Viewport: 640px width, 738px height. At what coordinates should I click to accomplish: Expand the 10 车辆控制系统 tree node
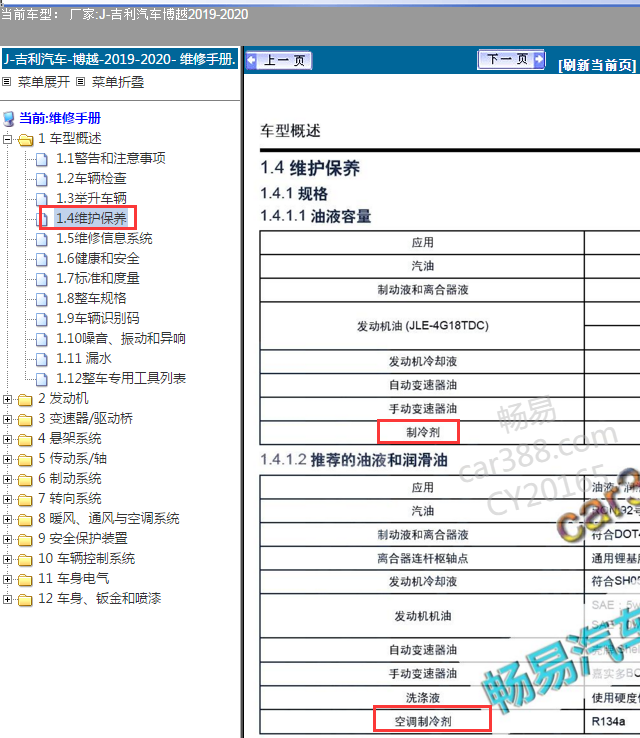pyautogui.click(x=7, y=559)
